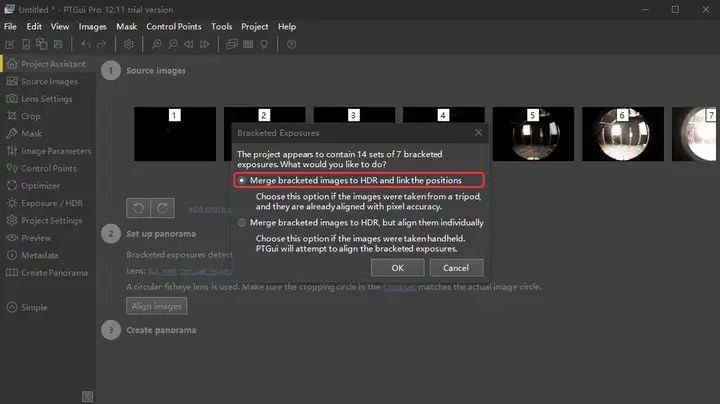Click the previous double-arrow toolbar icon
Viewport: 720px width, 404px height.
point(189,45)
